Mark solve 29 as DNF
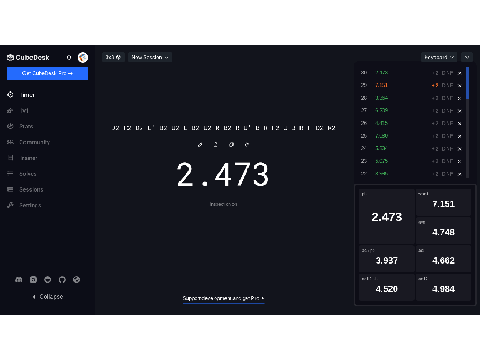 [447, 85]
